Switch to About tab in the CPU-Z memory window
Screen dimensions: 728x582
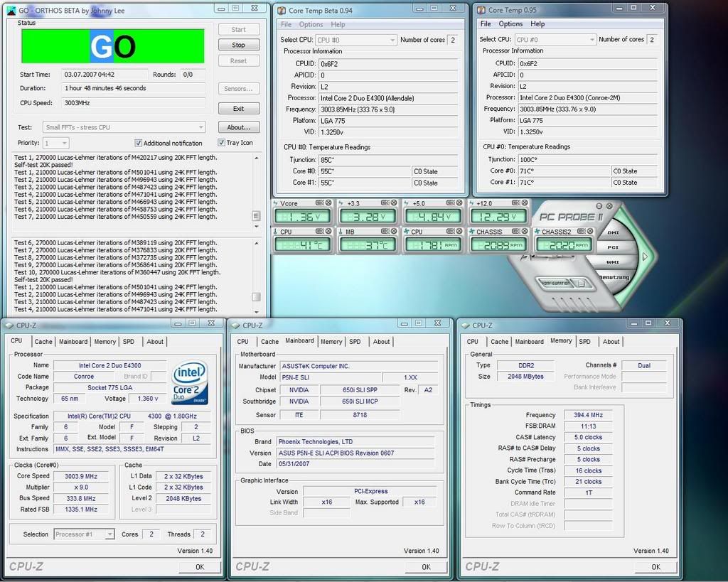pyautogui.click(x=611, y=342)
